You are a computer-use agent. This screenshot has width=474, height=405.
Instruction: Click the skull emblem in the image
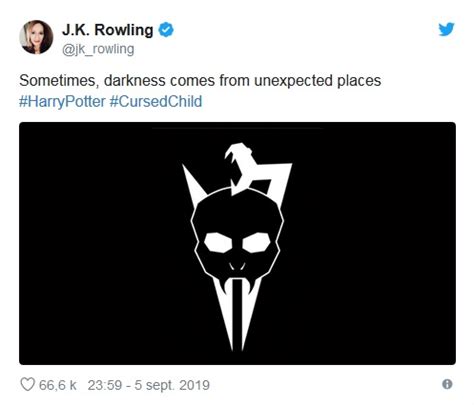[237, 246]
